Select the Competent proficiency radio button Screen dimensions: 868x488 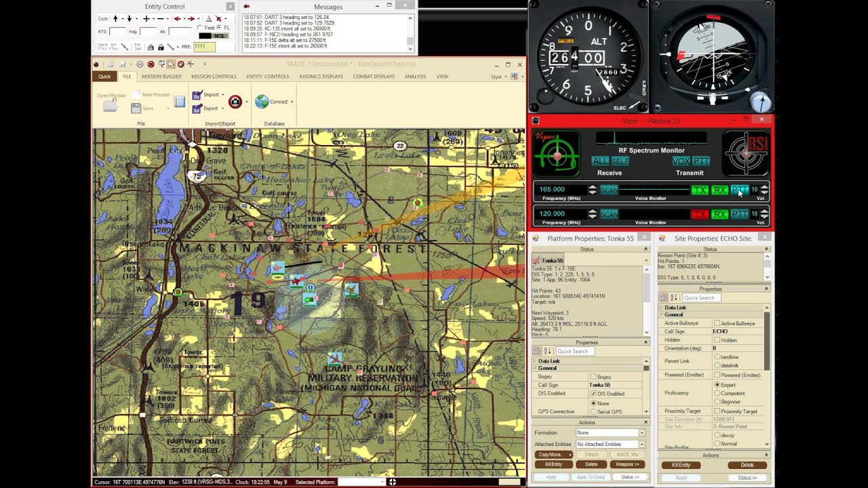tap(717, 393)
